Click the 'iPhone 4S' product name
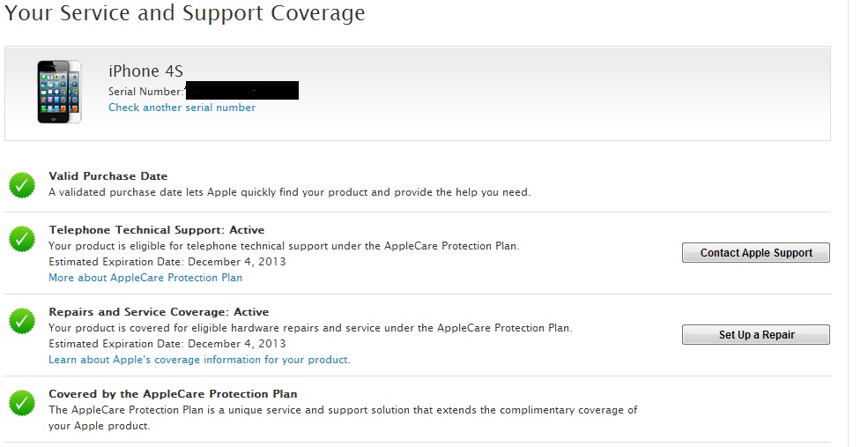 click(145, 71)
